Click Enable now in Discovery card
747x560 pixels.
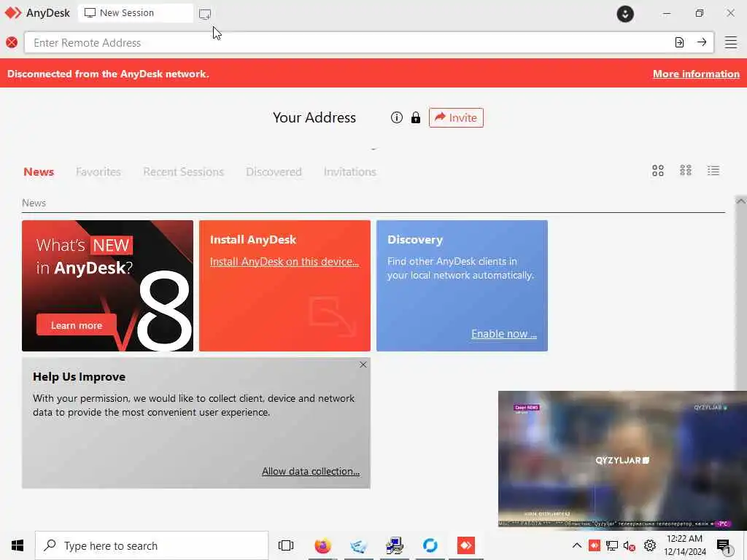point(504,334)
